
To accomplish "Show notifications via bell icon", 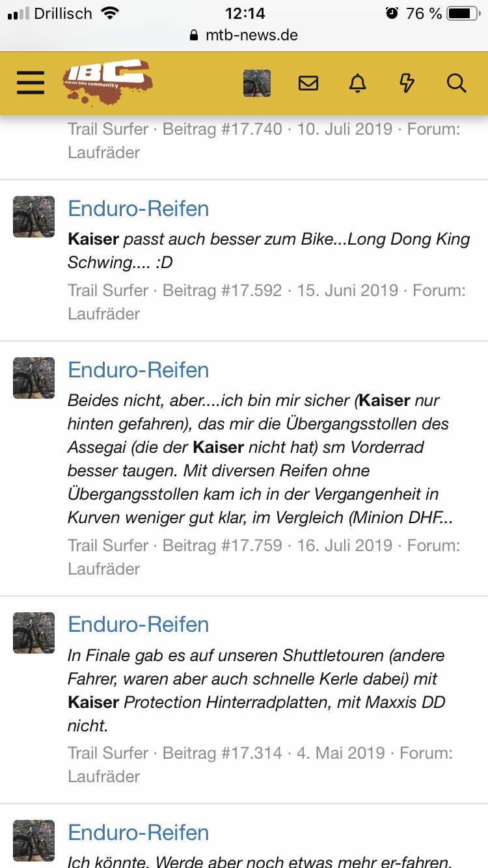I will 358,83.
